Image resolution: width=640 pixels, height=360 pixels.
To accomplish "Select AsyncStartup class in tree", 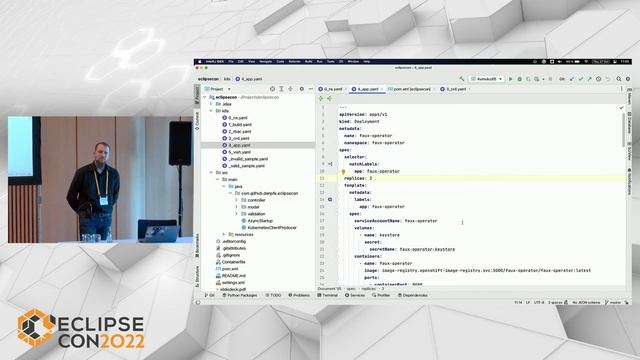I will [257, 221].
